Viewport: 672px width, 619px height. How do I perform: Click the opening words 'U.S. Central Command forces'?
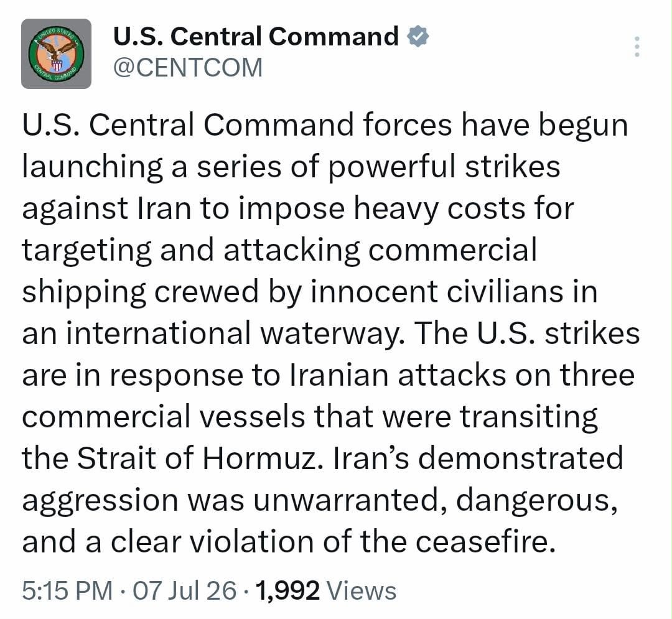click(236, 124)
